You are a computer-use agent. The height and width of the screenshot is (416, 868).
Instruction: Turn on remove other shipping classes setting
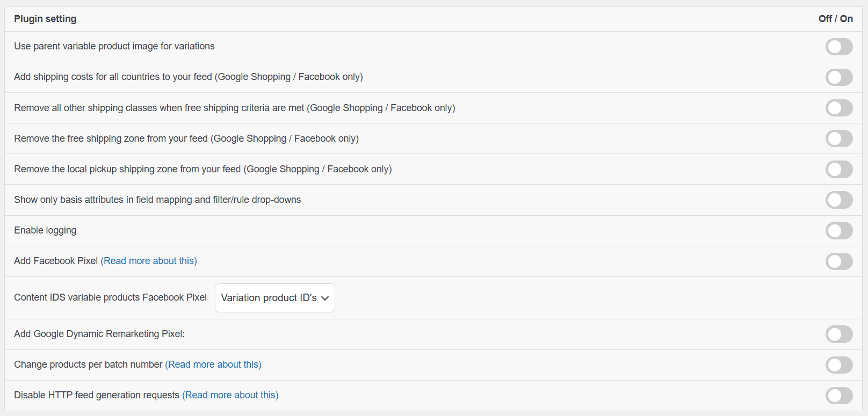tap(838, 108)
